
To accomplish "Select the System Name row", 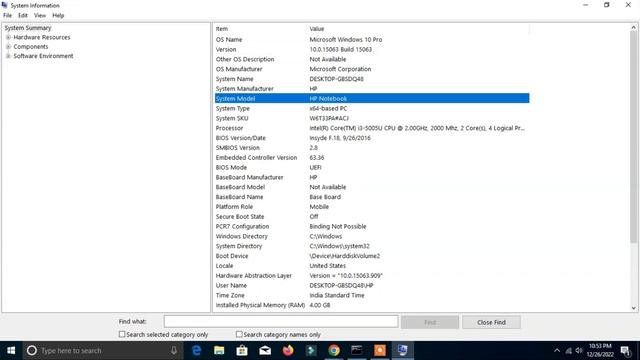I will coord(372,79).
